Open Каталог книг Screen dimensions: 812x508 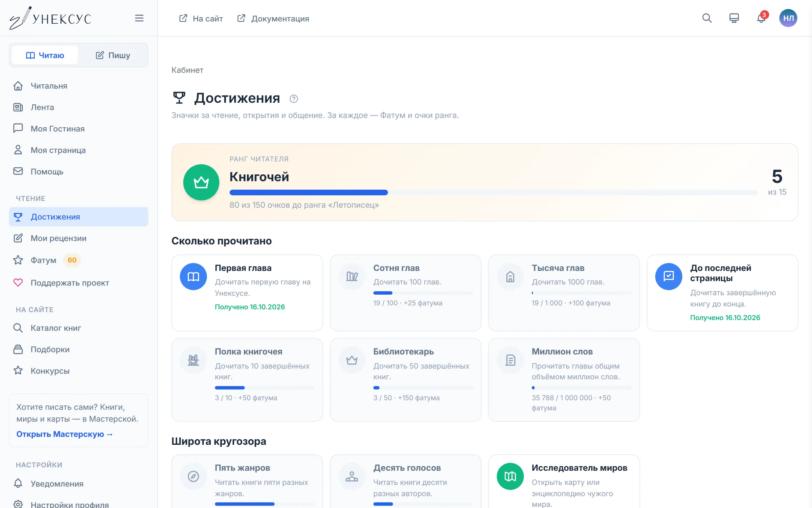point(78,328)
